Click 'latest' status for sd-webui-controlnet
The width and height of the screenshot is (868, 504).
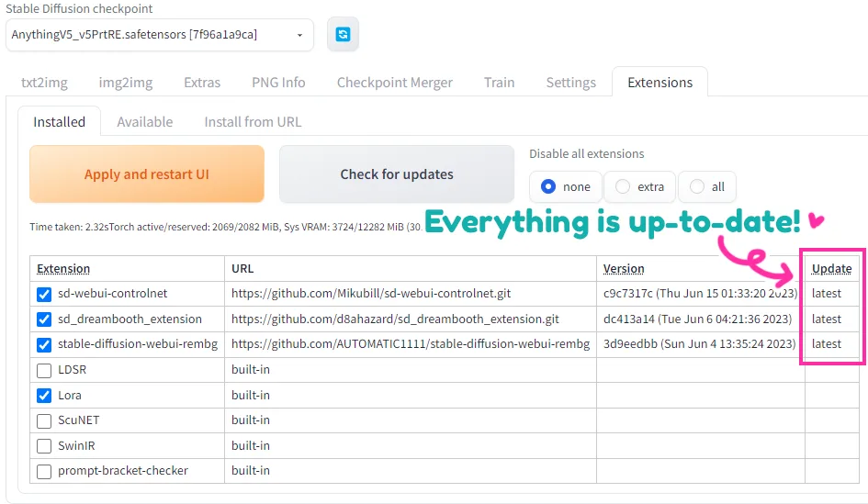(827, 293)
